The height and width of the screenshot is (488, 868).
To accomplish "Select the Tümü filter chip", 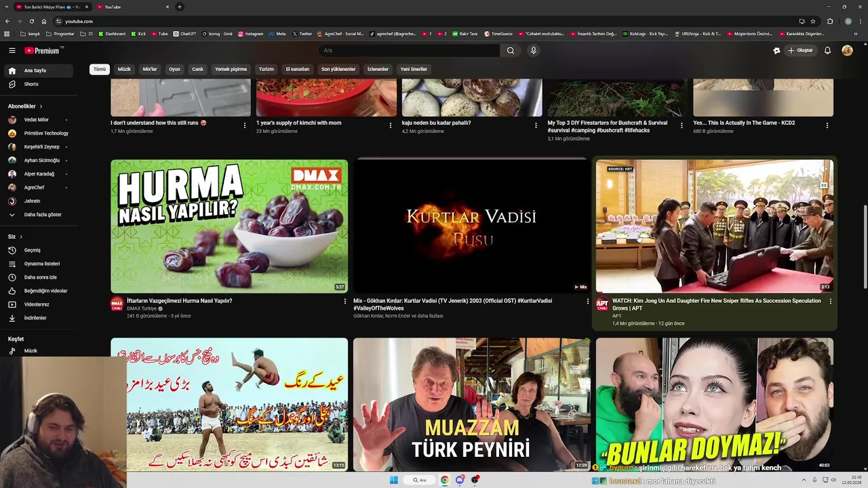I will (x=100, y=69).
